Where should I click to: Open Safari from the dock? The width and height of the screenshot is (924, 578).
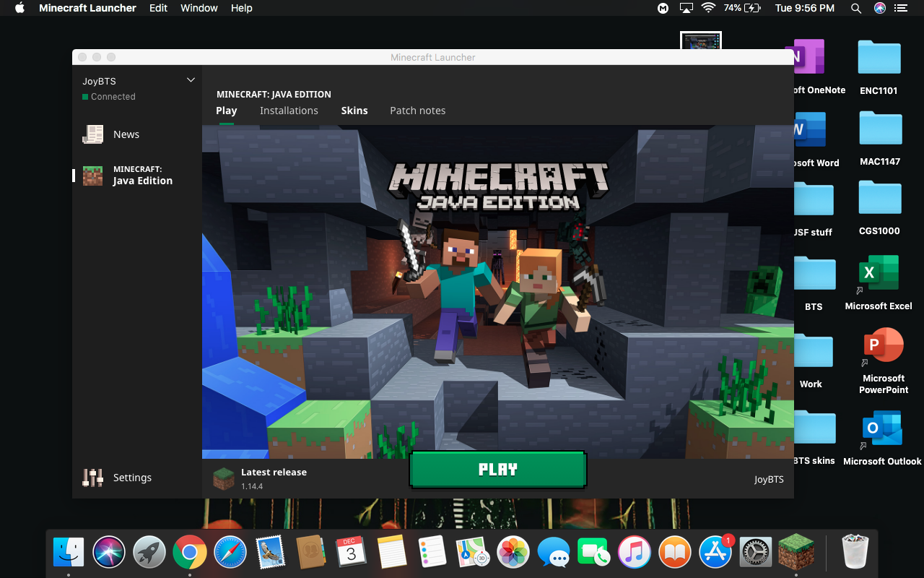point(230,553)
